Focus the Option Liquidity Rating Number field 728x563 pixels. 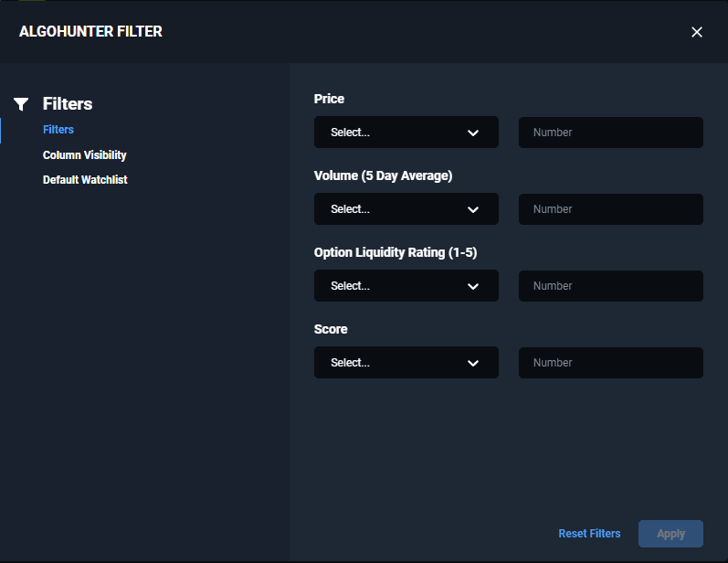pyautogui.click(x=610, y=286)
